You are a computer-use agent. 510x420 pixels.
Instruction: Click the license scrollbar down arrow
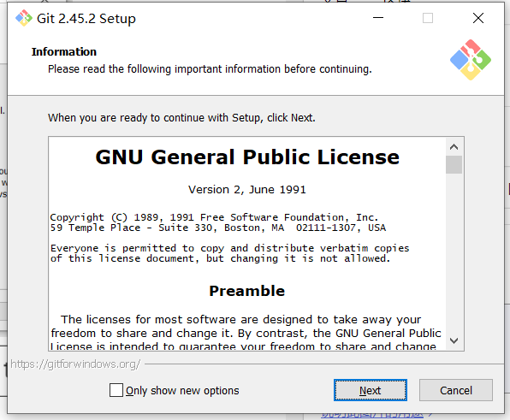click(x=454, y=340)
